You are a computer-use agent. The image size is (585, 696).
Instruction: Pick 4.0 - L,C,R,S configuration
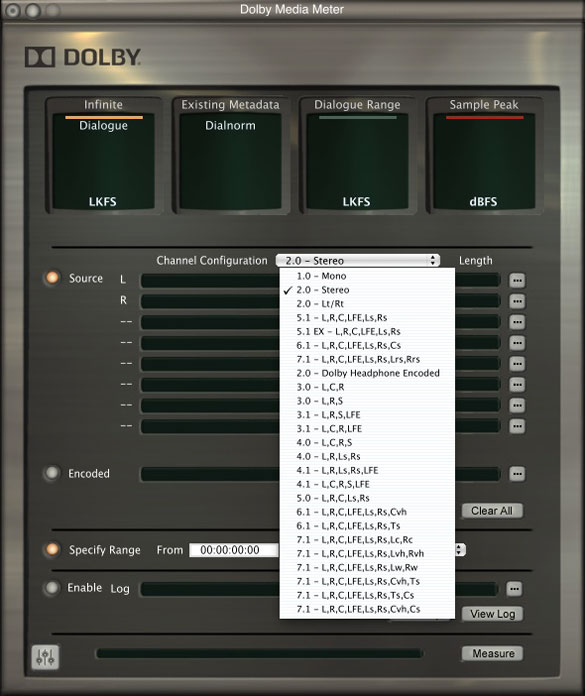[x=367, y=443]
